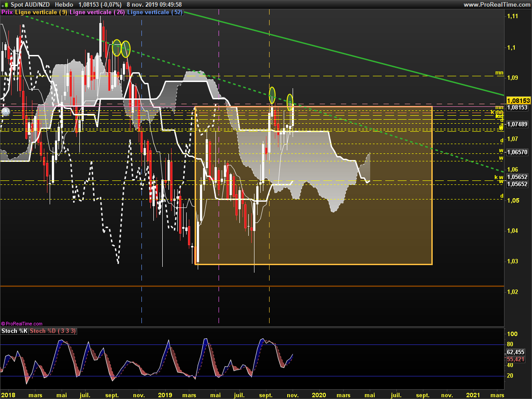This screenshot has width=532, height=399.
Task: Select the 'Stoch %D (3 3 3)' indicator label
Action: (53, 331)
